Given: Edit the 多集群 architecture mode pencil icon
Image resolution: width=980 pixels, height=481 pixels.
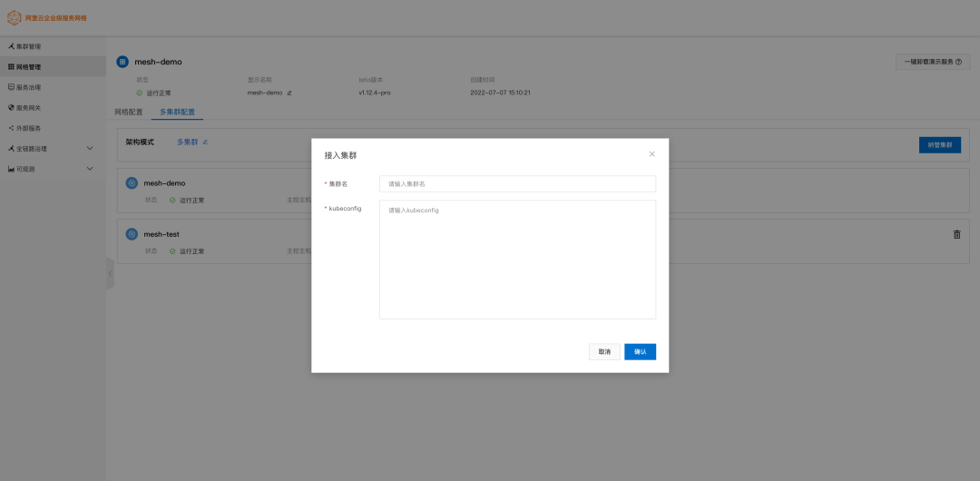Looking at the screenshot, I should 205,142.
